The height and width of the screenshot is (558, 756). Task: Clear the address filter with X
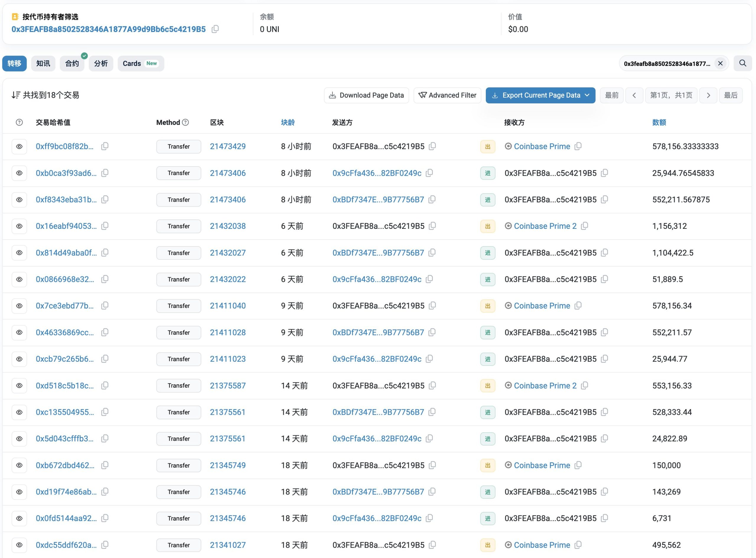pyautogui.click(x=720, y=63)
